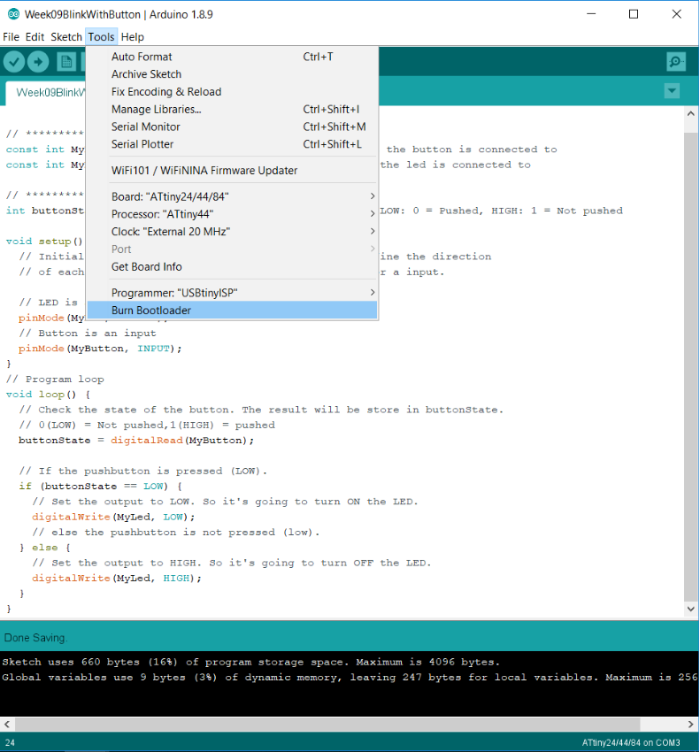Click "digitalWrite(MyLed, LOW);" code line
Viewport: 700px width, 752px height.
click(x=113, y=517)
